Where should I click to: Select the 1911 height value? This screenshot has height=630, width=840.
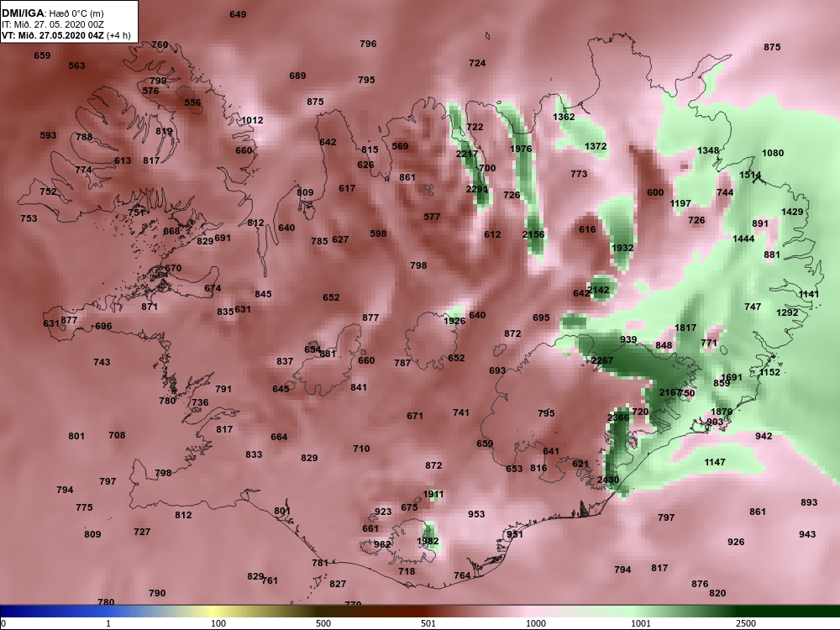coord(433,495)
